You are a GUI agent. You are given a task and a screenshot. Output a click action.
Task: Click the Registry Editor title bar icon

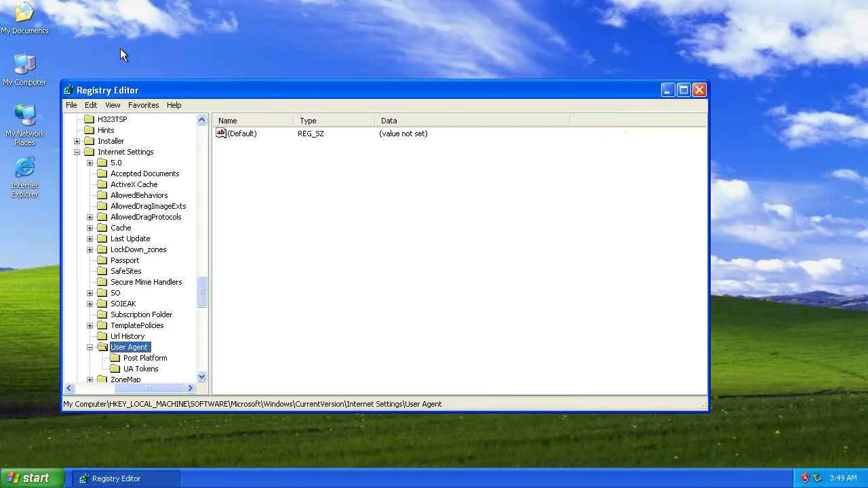tap(68, 90)
